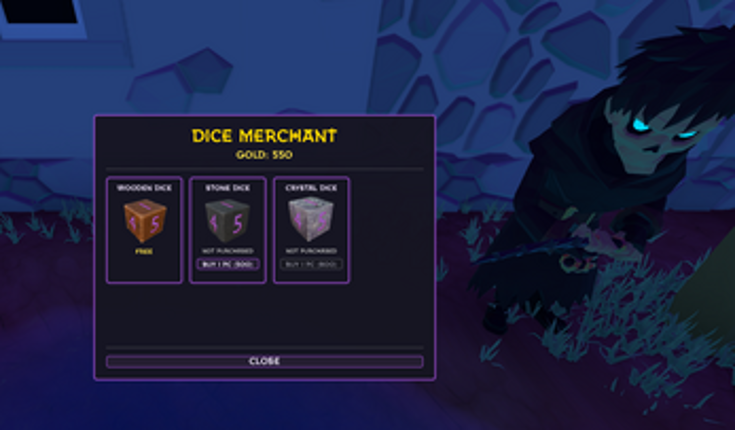
Task: Click the merchant's hand guard
Action: [576, 264]
